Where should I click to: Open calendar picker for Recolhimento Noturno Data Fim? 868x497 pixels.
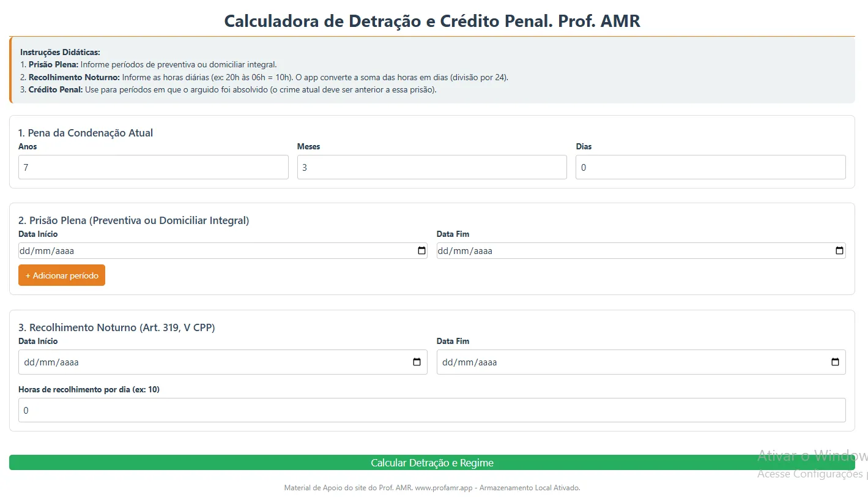point(835,362)
